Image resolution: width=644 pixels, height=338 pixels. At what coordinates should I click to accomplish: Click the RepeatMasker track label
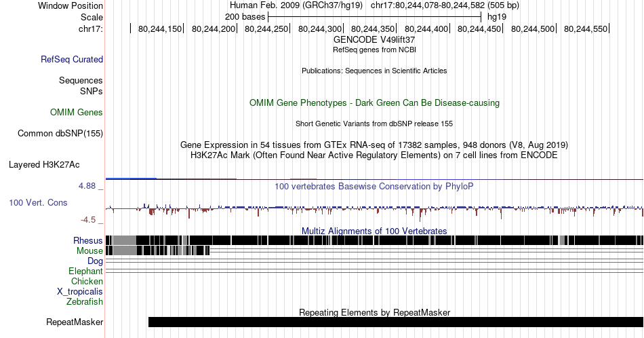click(75, 322)
